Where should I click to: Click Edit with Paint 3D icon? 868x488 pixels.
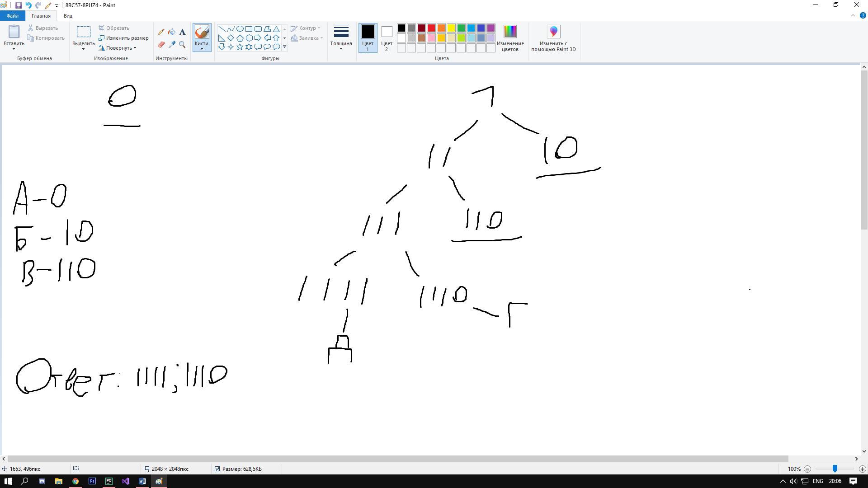[x=553, y=32]
